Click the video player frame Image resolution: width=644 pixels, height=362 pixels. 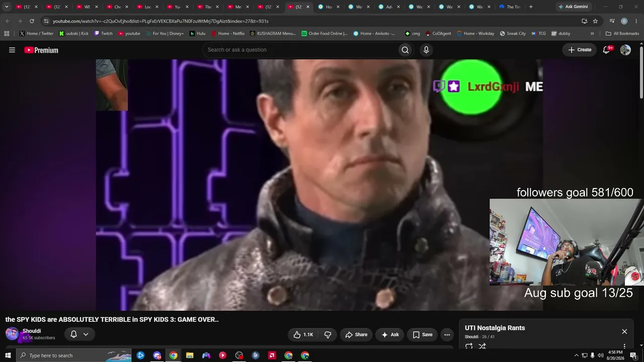[x=319, y=185]
